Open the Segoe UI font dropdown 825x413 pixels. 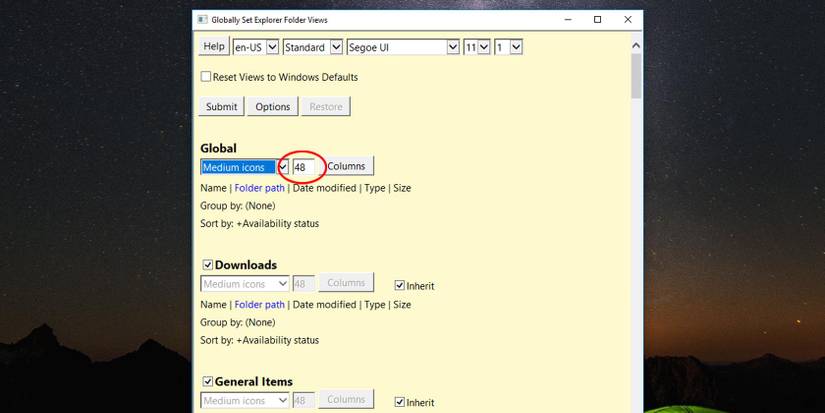tap(403, 47)
